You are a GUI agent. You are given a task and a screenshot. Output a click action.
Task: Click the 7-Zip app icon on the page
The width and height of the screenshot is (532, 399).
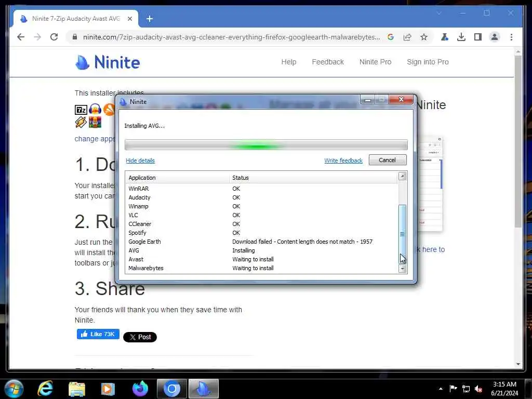[81, 110]
